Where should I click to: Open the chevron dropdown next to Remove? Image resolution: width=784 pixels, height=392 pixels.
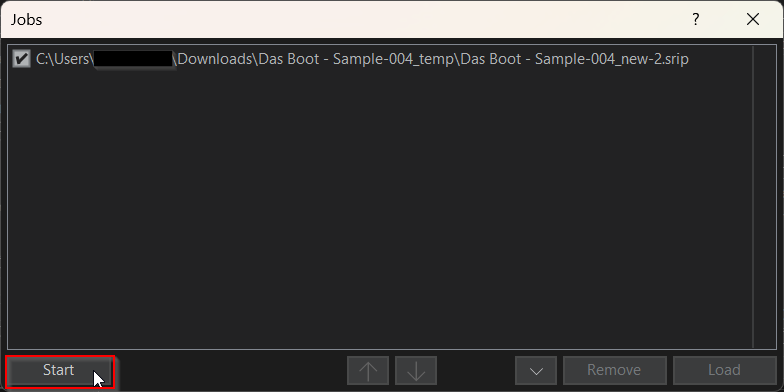point(536,370)
